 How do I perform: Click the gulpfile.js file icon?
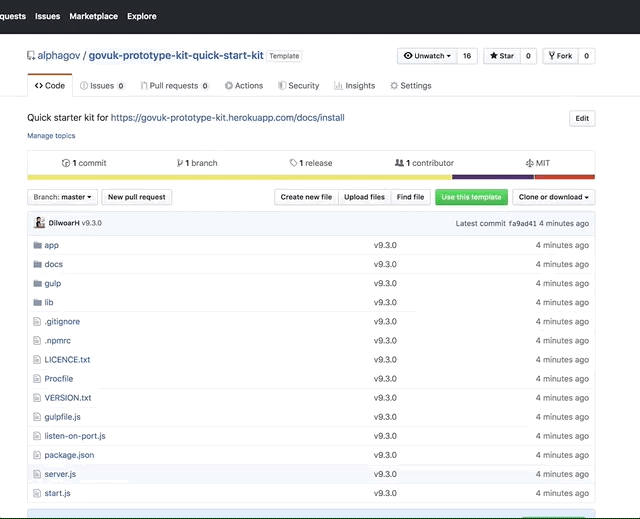coord(37,417)
